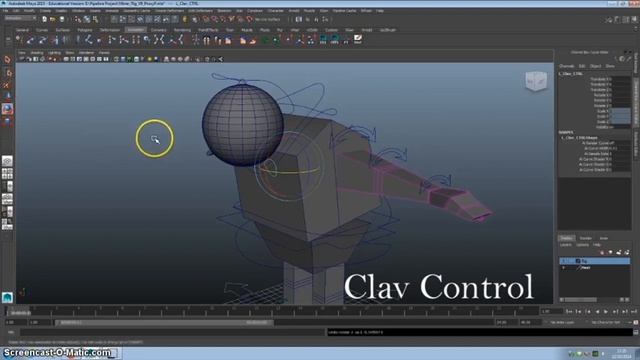Run the white MEL script shelf icon
The image size is (640, 360).
point(358,39)
